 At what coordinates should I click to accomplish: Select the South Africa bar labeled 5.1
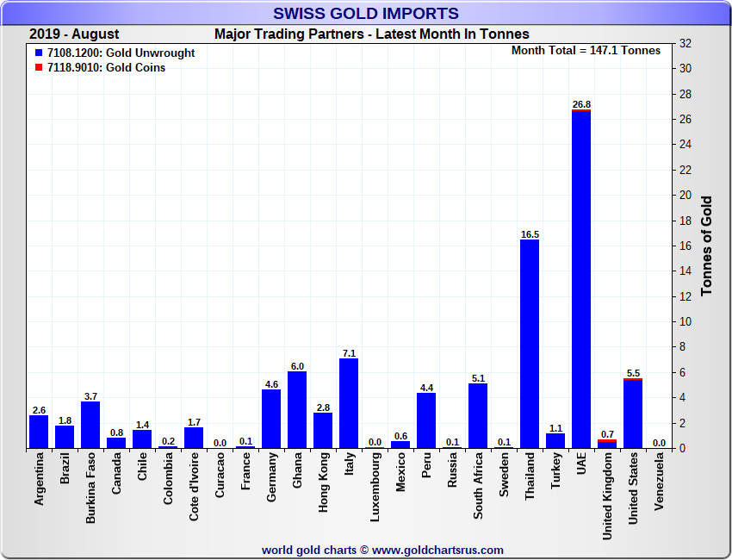[x=478, y=416]
